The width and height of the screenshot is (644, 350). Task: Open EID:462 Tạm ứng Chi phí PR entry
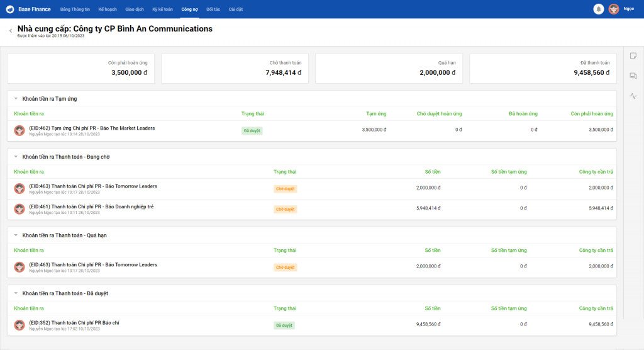click(x=92, y=128)
